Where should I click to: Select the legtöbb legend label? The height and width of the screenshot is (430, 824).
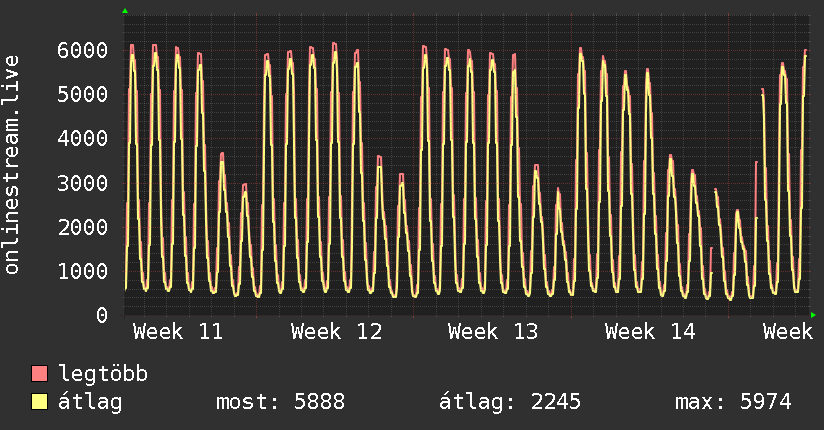pyautogui.click(x=104, y=375)
